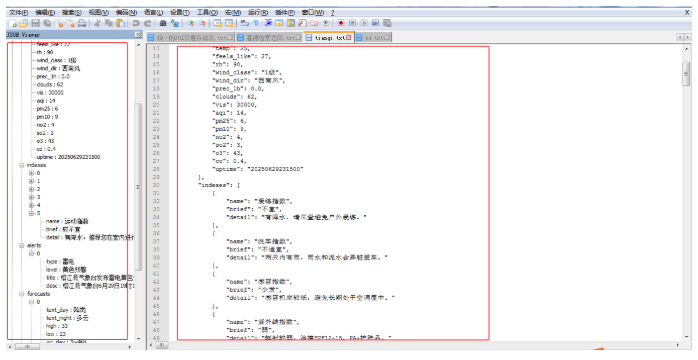698x360 pixels.
Task: Toggle word wrap in the toolbar
Action: [x=245, y=23]
